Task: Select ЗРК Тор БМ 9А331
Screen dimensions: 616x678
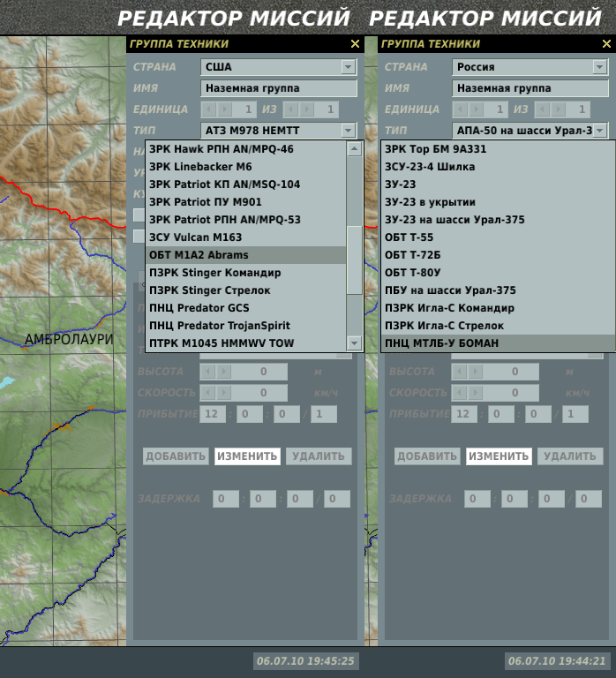Action: click(499, 149)
